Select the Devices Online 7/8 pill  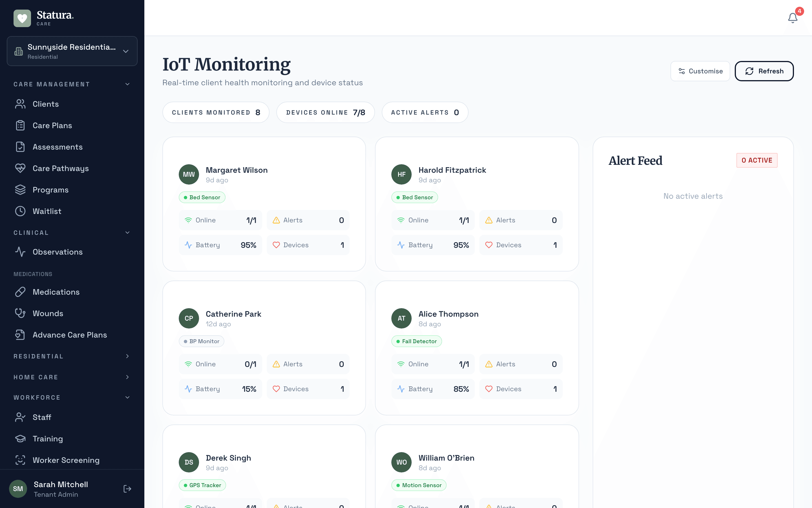[x=325, y=113]
